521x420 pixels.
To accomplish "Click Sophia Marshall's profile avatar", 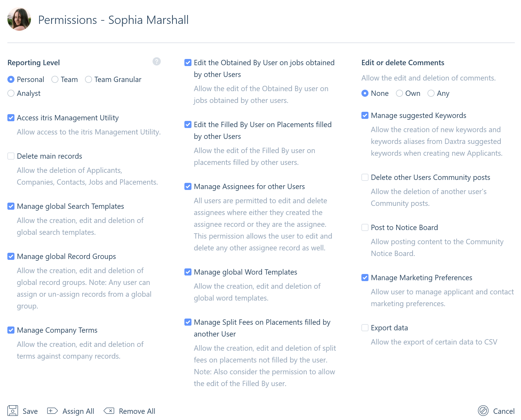I will [x=19, y=19].
